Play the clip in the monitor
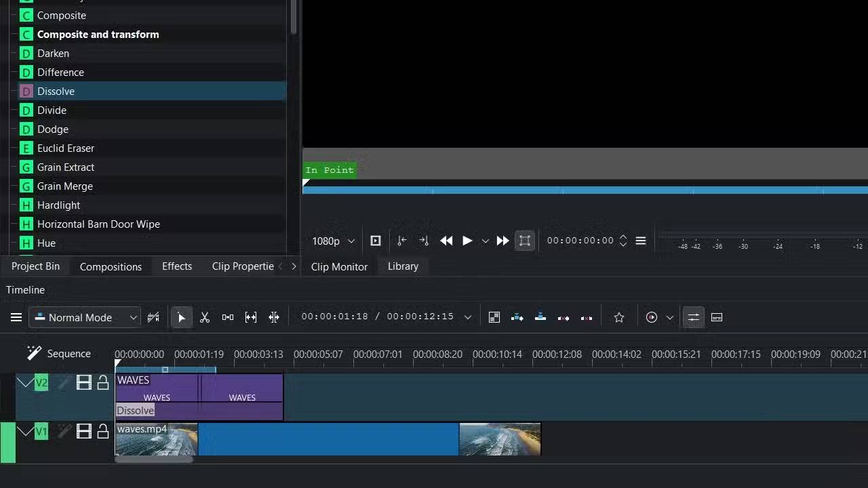Screen dimensions: 868x488 (467, 241)
